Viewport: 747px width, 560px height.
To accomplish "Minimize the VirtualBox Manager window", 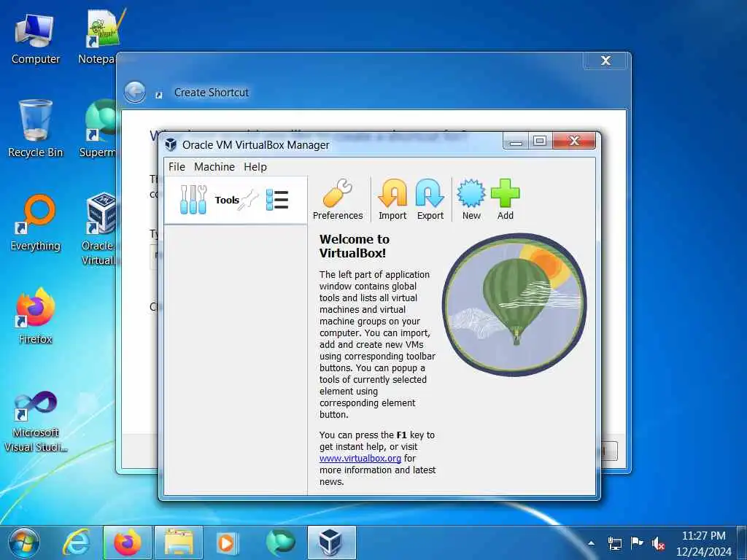I will (x=516, y=141).
